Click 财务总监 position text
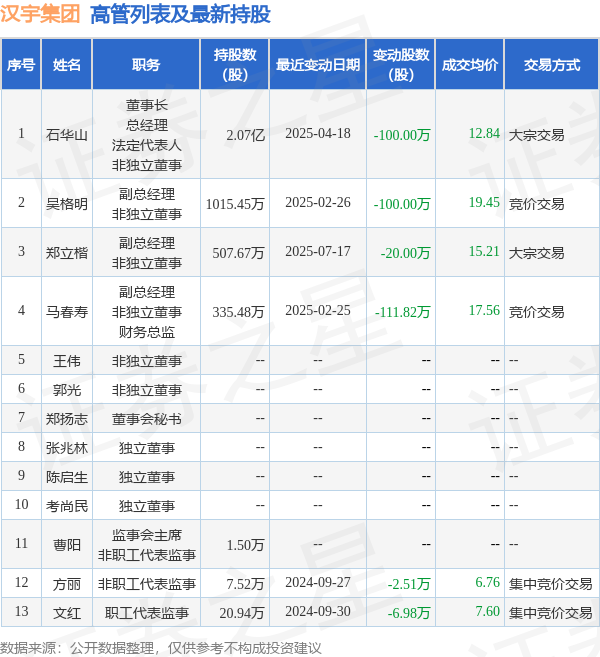The height and width of the screenshot is (657, 600). (x=146, y=332)
